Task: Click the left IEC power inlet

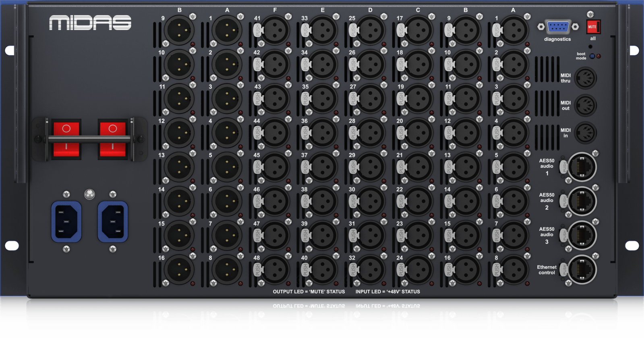Action: click(66, 222)
